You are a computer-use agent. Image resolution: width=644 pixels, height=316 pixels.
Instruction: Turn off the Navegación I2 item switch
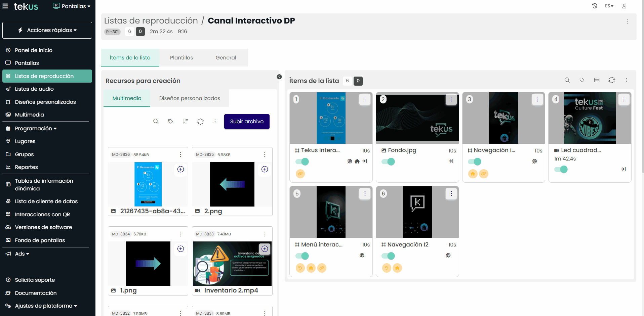388,256
